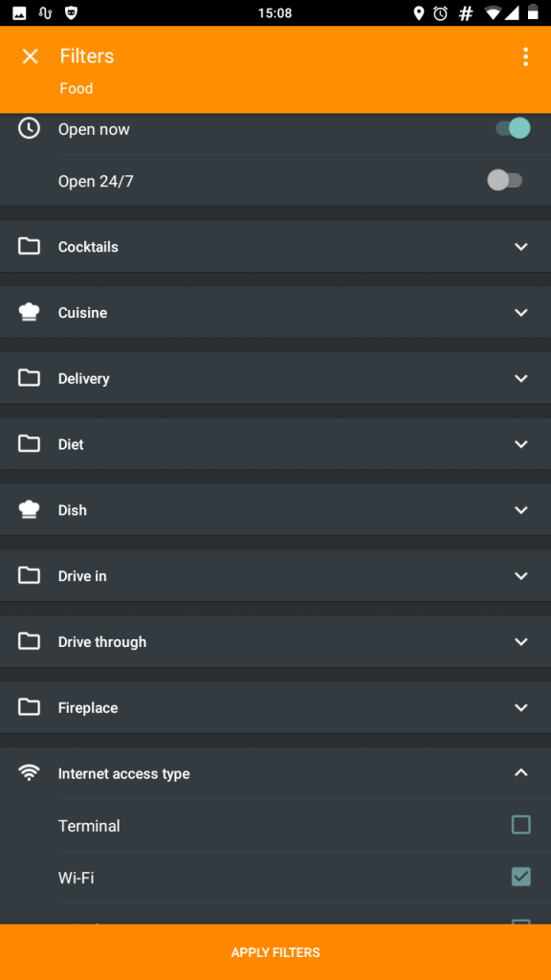
Task: Collapse the Internet access type section
Action: (275, 773)
